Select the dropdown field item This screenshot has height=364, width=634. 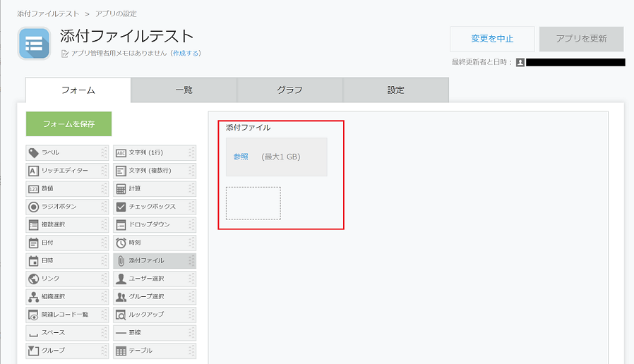tap(153, 225)
